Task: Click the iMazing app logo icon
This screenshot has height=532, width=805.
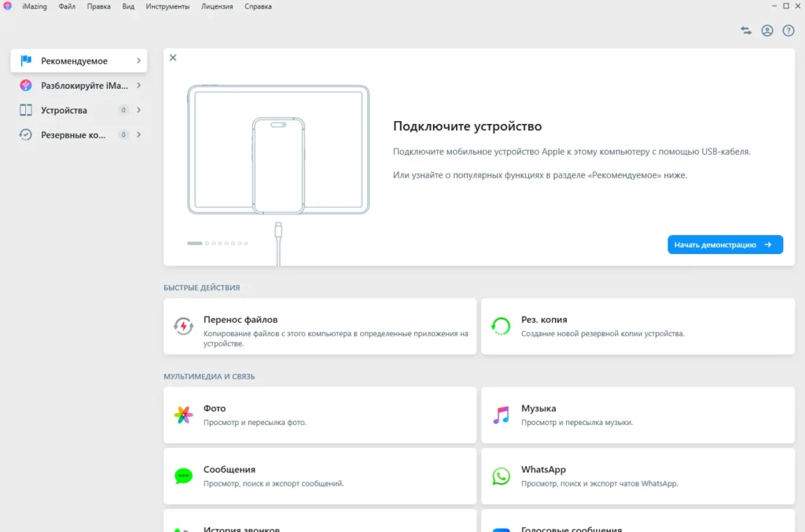Action: click(x=7, y=6)
